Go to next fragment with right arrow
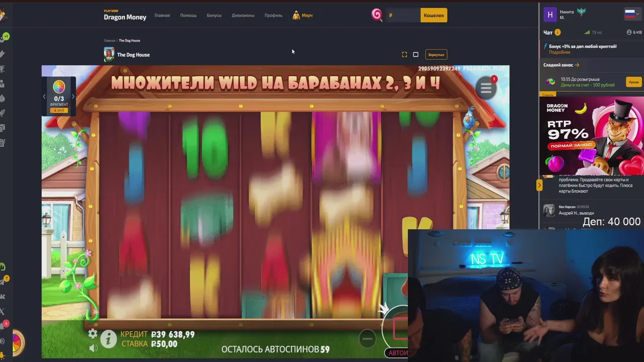 coord(73,97)
